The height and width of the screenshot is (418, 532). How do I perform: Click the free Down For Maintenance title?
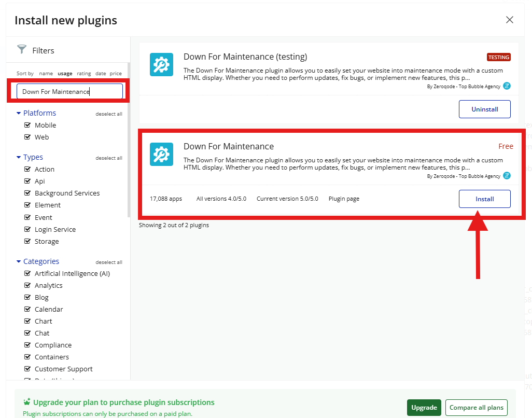pyautogui.click(x=229, y=146)
